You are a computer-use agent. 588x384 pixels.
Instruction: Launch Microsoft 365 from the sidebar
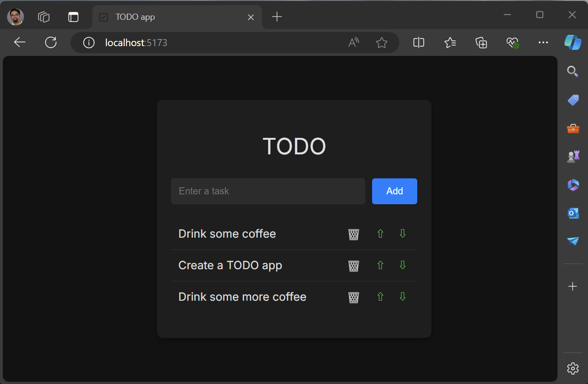click(x=572, y=185)
